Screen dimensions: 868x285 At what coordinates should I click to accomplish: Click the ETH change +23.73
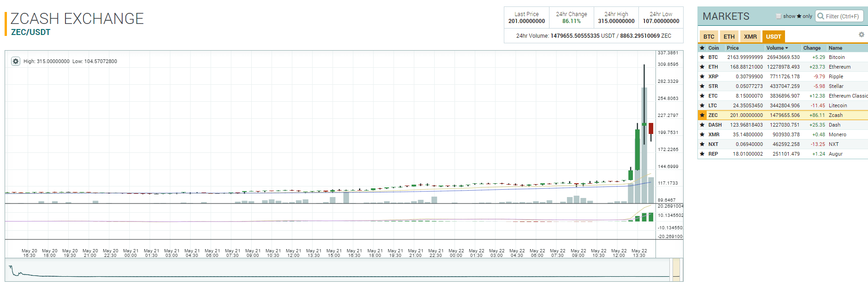click(x=817, y=67)
